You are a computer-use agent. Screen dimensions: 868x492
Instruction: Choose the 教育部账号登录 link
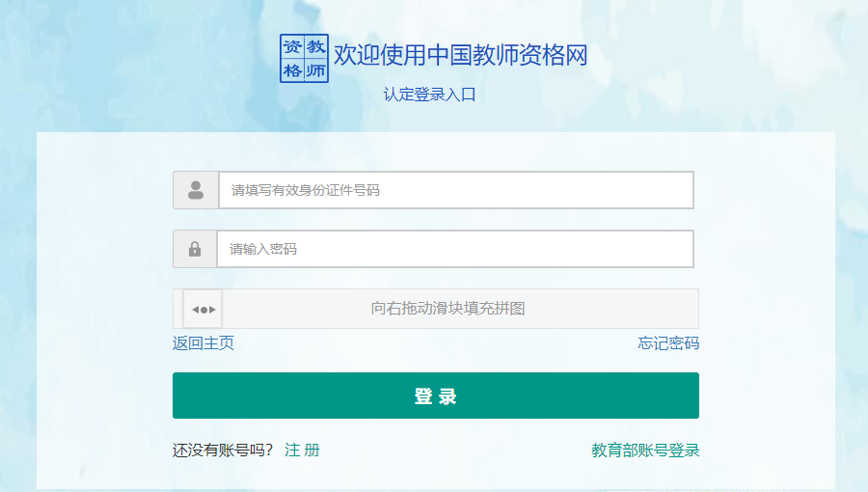click(x=645, y=450)
